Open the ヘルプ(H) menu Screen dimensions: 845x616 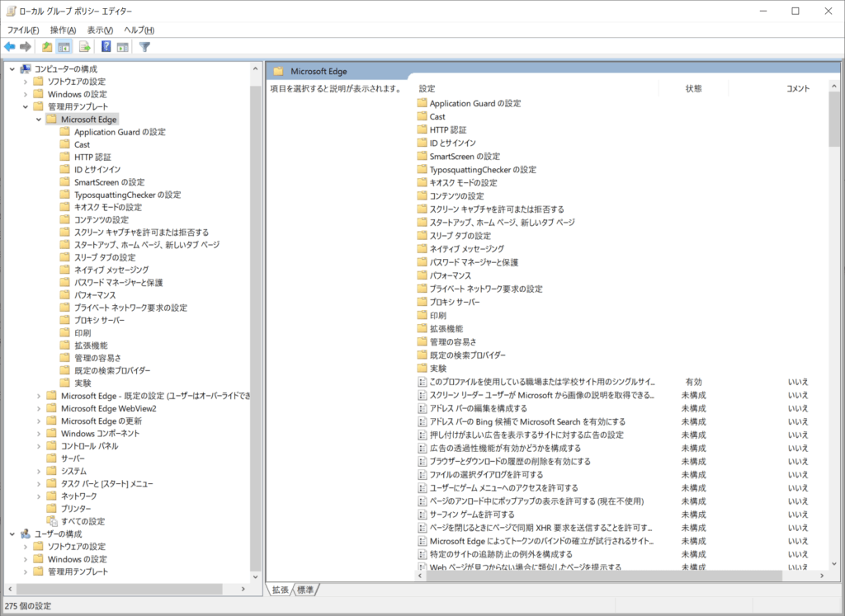(x=139, y=31)
